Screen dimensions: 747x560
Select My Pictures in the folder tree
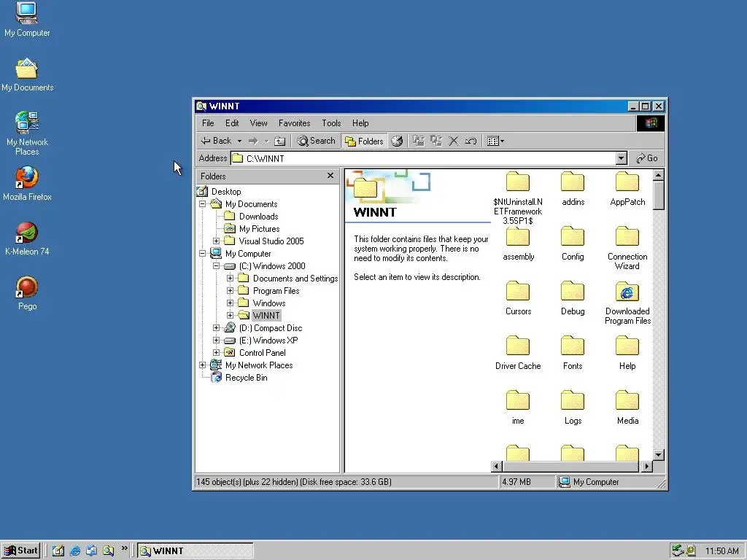pos(259,228)
